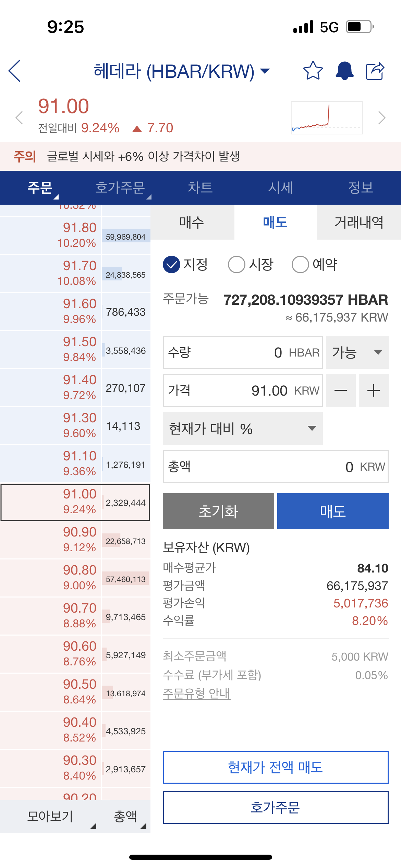The image size is (401, 868).
Task: Select the 91.70 ask price row
Action: click(x=75, y=273)
